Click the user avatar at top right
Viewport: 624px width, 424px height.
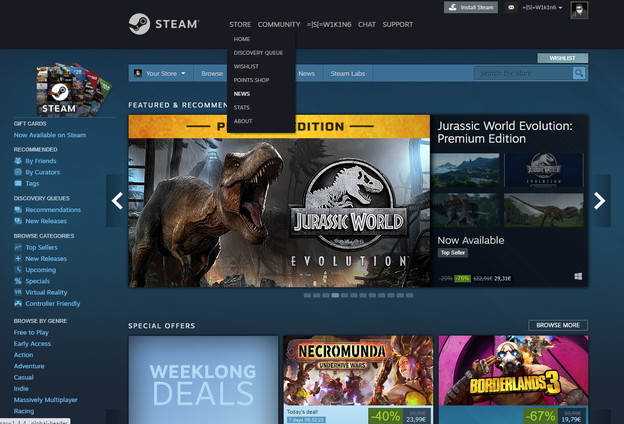[x=579, y=10]
